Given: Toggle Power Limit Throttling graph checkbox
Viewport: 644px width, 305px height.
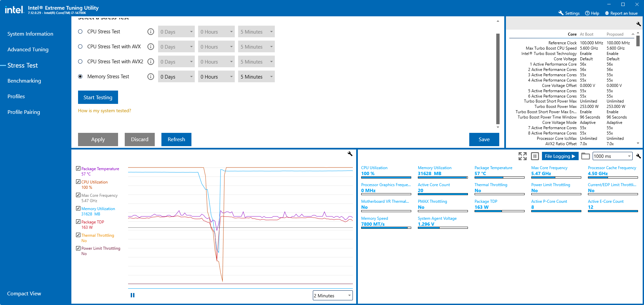Looking at the screenshot, I should click(78, 248).
